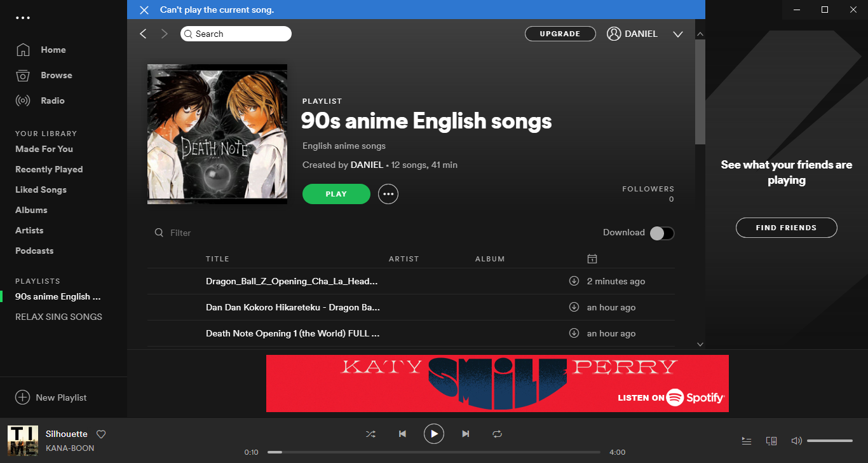Dismiss the Can't play song banner
The width and height of the screenshot is (868, 463).
(144, 10)
